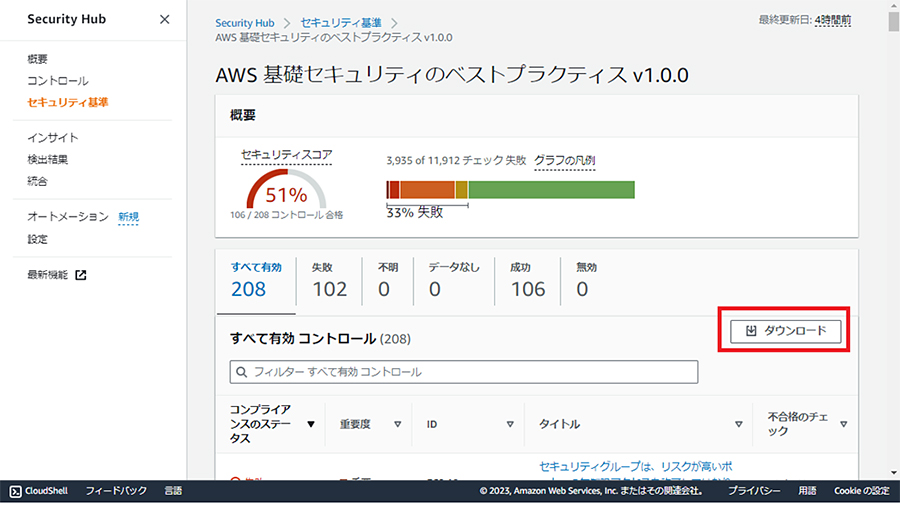Viewport: 900px width, 505px height.
Task: Click the 106 / 208 コントロール合格 text
Action: 286,215
